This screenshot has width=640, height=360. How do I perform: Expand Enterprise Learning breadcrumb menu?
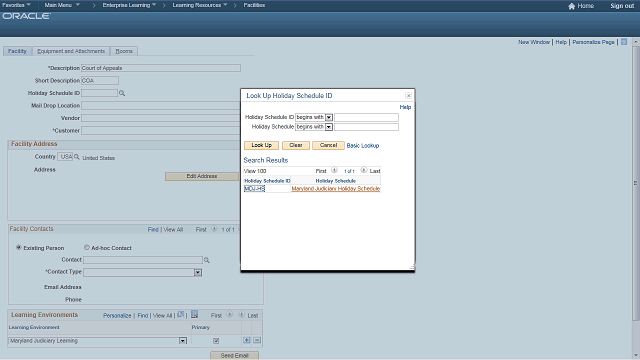(x=129, y=5)
